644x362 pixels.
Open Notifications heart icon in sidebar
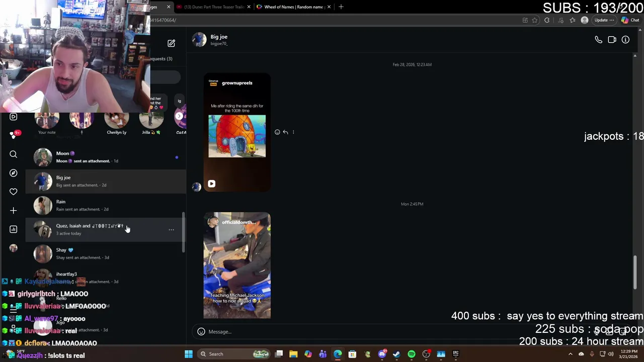pyautogui.click(x=14, y=192)
